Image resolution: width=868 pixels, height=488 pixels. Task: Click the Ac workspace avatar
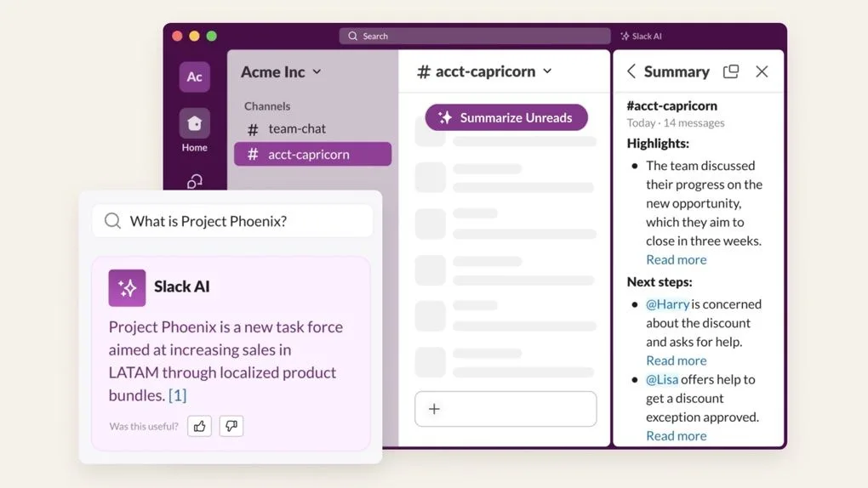point(194,77)
